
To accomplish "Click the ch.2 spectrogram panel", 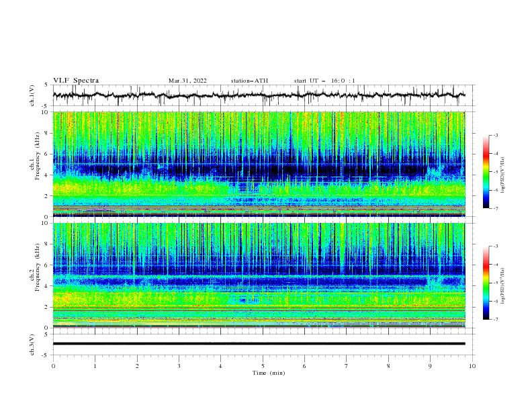I will click(259, 275).
